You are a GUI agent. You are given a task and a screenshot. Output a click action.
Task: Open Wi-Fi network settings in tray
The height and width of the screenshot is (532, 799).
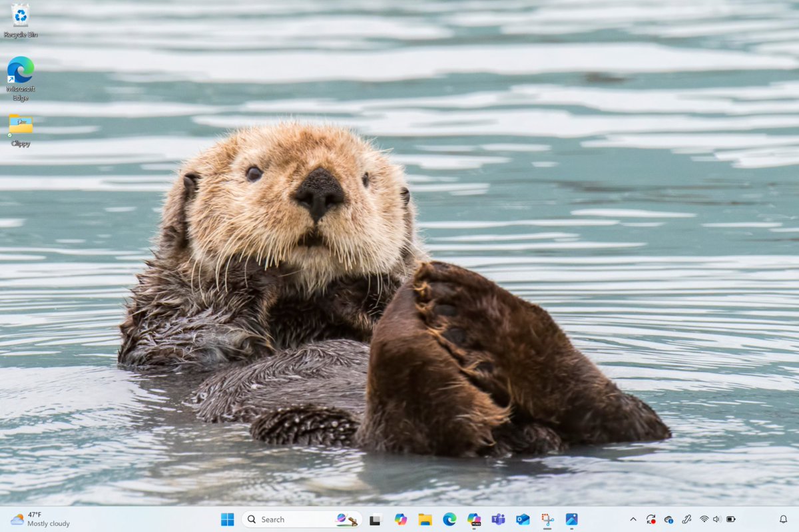[x=704, y=519]
